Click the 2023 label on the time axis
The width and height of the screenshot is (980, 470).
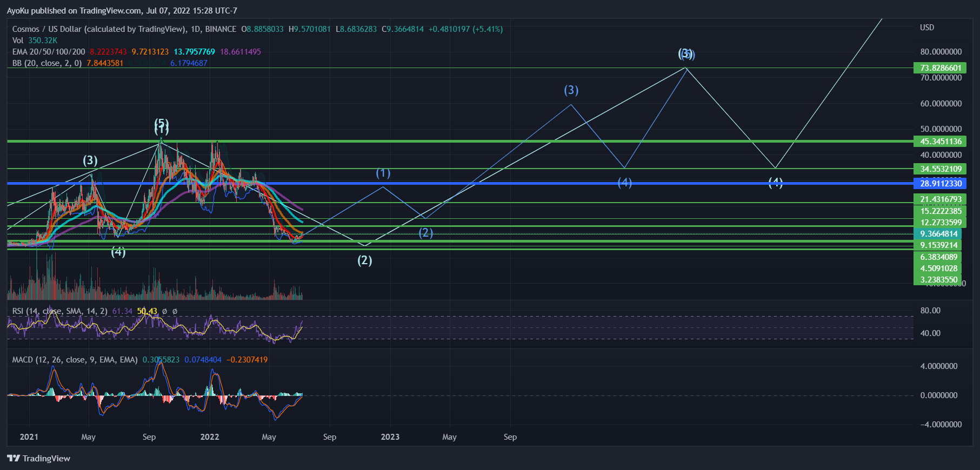(390, 437)
